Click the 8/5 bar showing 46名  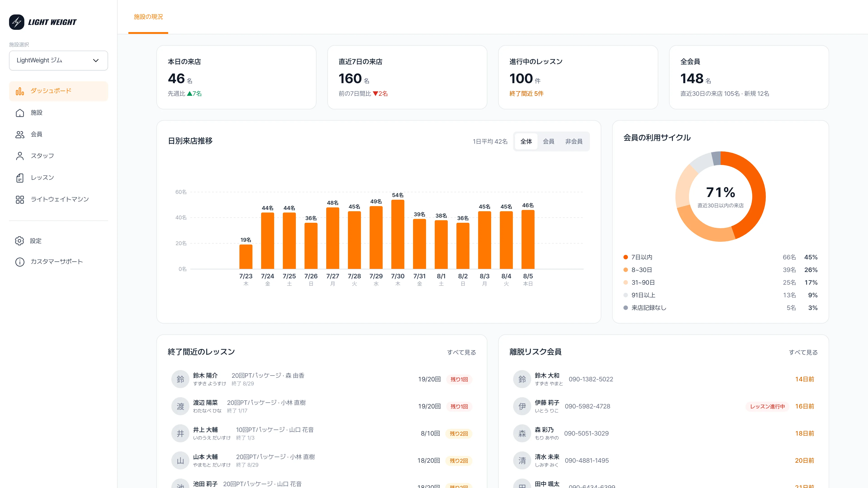coord(528,239)
